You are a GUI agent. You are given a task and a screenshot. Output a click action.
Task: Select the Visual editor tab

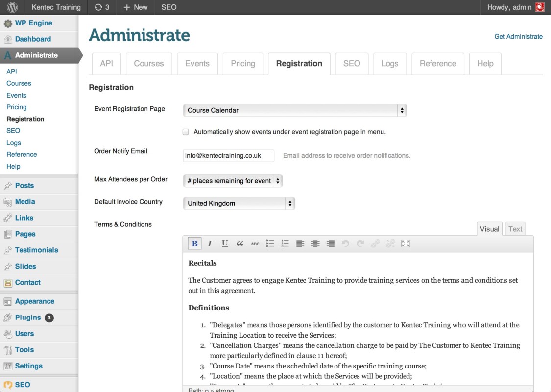click(x=489, y=229)
